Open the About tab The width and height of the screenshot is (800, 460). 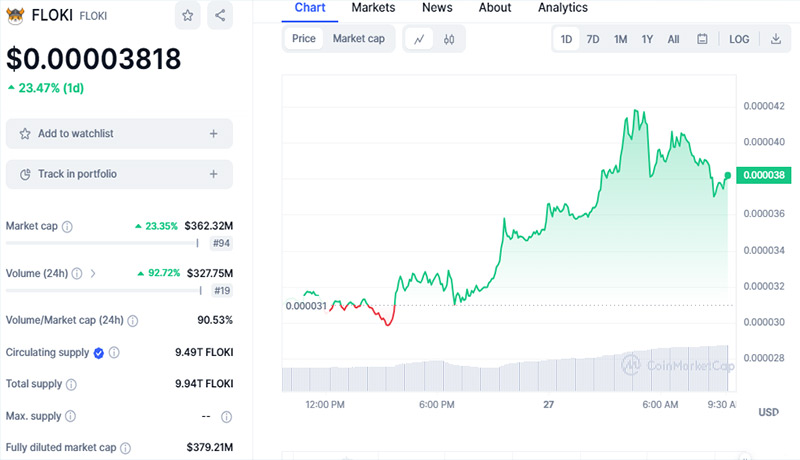point(495,8)
